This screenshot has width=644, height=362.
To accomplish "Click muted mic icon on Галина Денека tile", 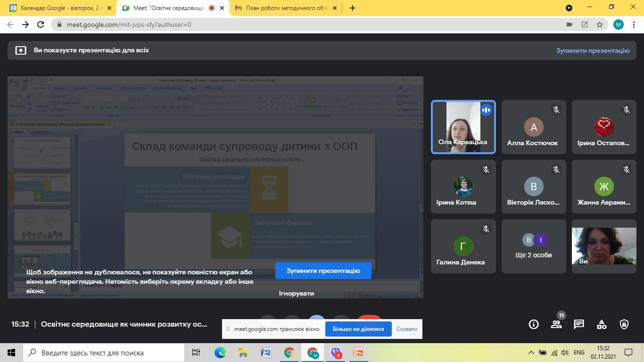I will coord(486,229).
